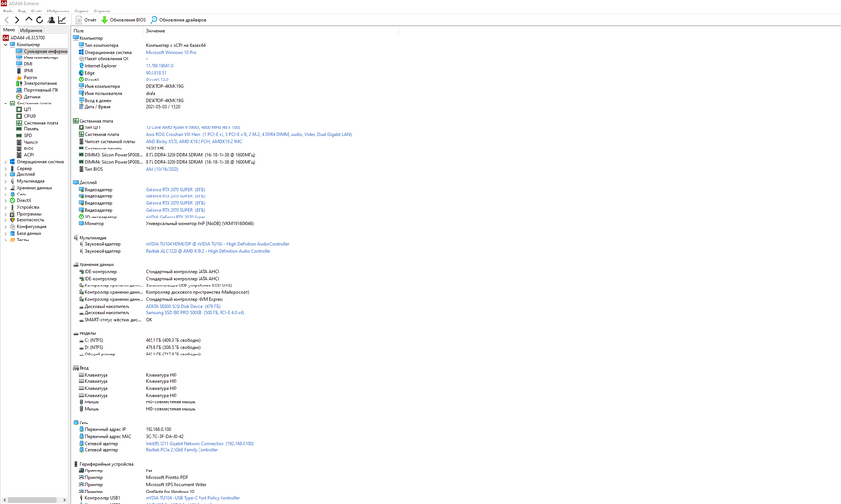This screenshot has height=504, width=841.
Task: Open the AMI (10/16/2020) BIOS link
Action: tap(162, 169)
